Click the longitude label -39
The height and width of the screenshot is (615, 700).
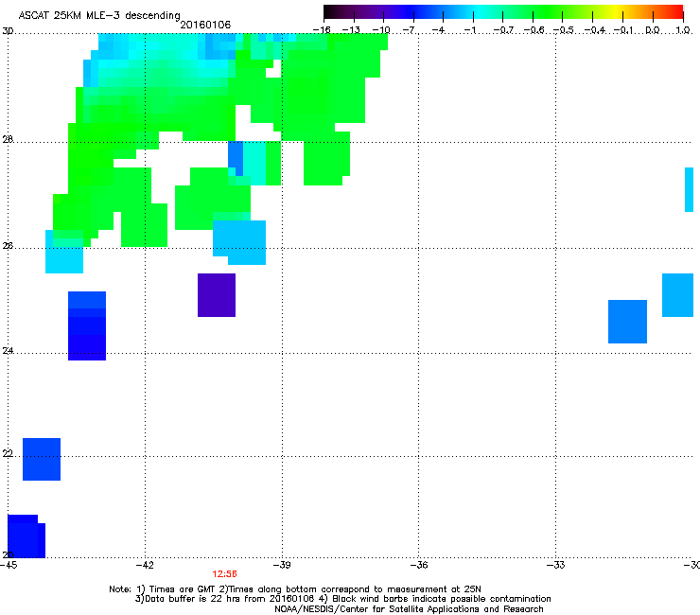point(282,566)
